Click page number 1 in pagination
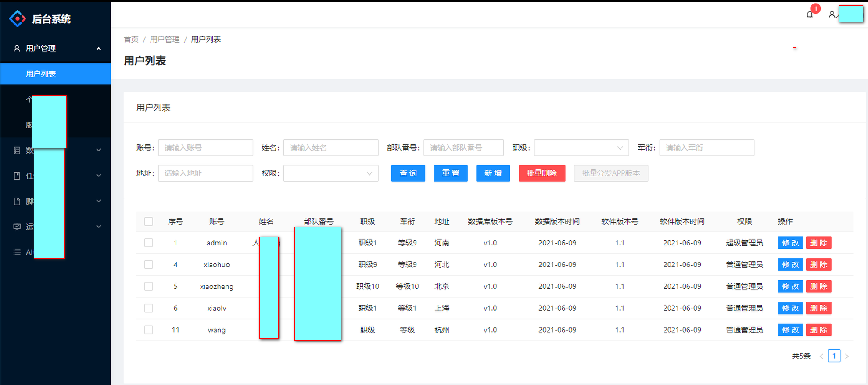The height and width of the screenshot is (385, 868). click(834, 356)
